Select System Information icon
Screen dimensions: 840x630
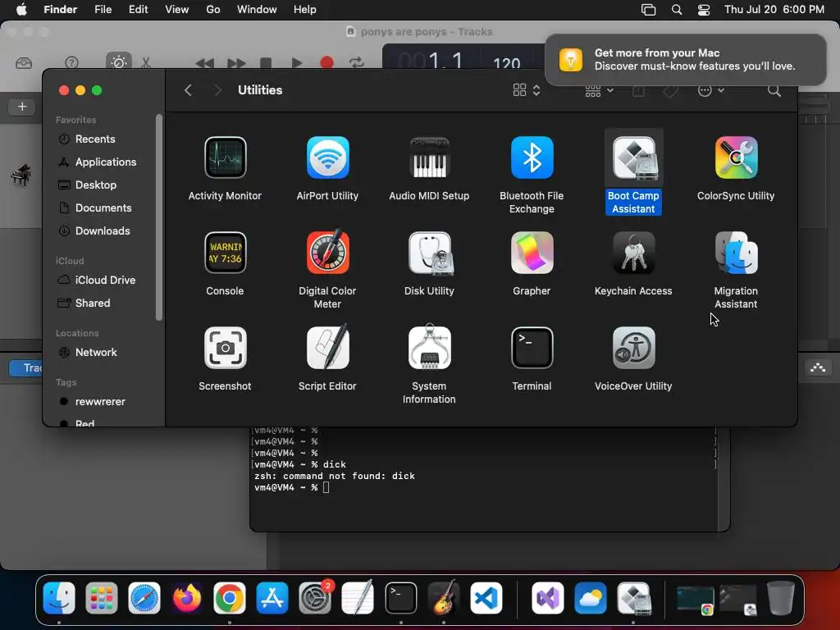[429, 348]
